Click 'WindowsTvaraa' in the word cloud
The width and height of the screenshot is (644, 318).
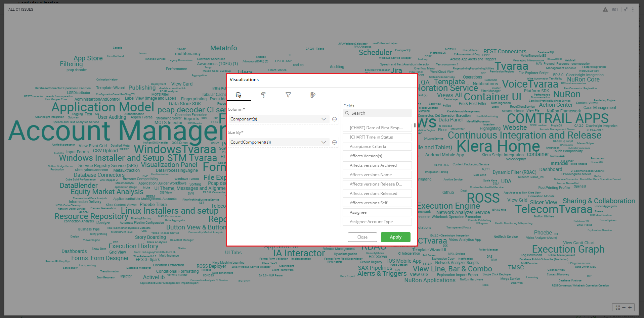(175, 149)
